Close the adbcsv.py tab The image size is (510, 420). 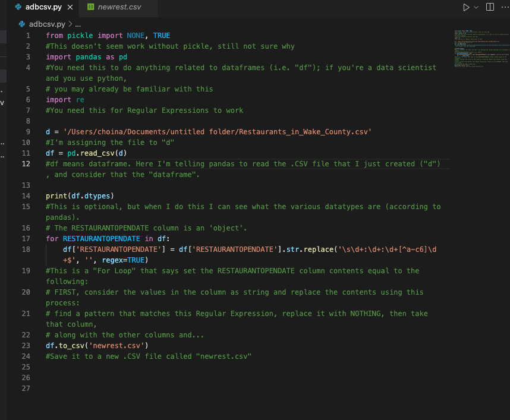(x=70, y=7)
